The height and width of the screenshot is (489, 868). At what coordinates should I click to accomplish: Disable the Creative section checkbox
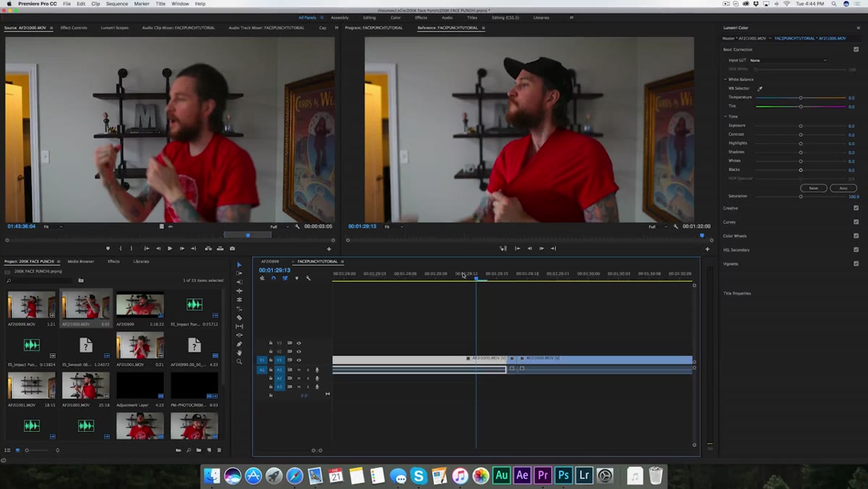[x=856, y=208]
